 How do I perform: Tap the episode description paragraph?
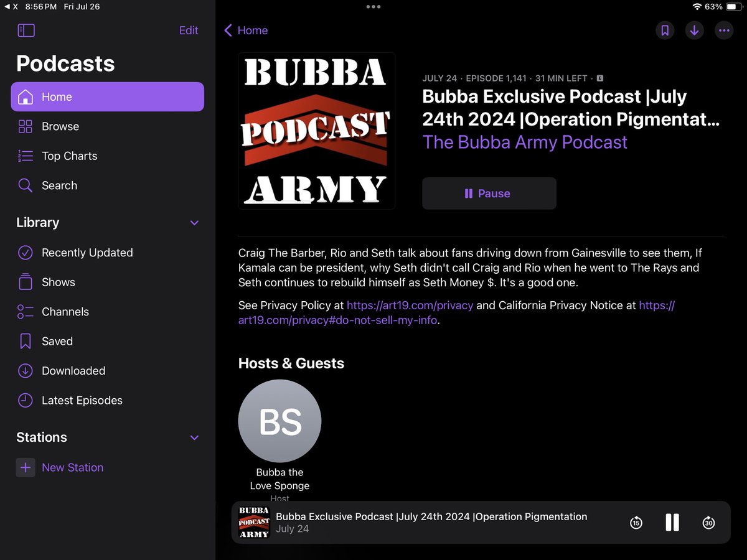click(470, 268)
